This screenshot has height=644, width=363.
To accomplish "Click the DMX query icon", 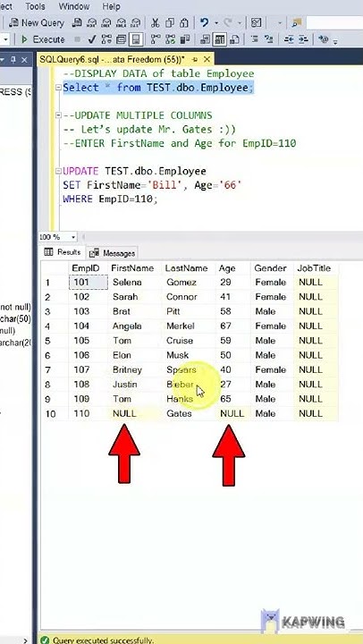I will coord(106,22).
